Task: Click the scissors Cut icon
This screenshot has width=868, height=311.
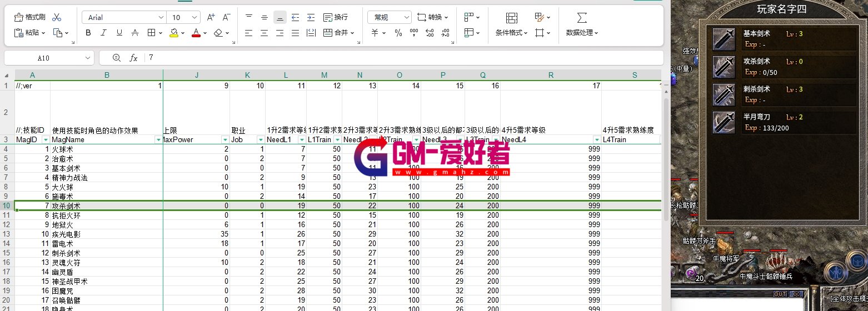Action: pos(57,17)
